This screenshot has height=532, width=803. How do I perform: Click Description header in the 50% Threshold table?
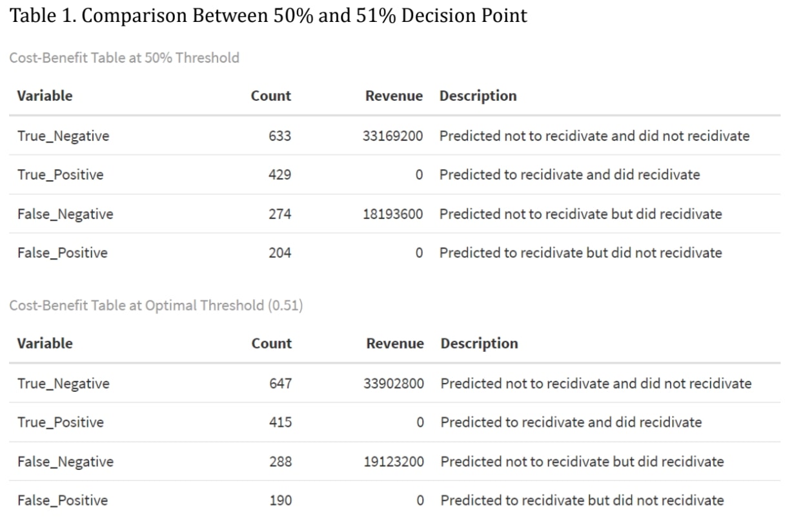[478, 96]
